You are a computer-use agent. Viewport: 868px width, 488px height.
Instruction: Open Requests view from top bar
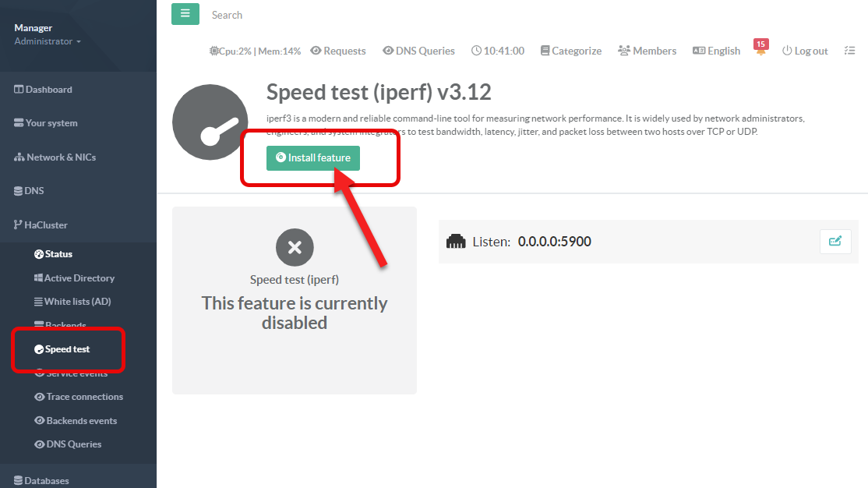(338, 51)
